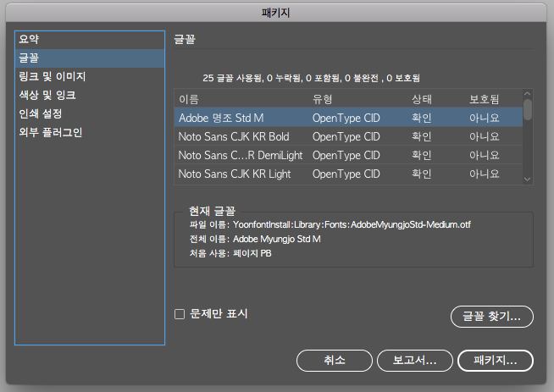Viewport: 554px width, 392px height.
Task: Open 외부 플러그인 section
Action: [x=90, y=132]
